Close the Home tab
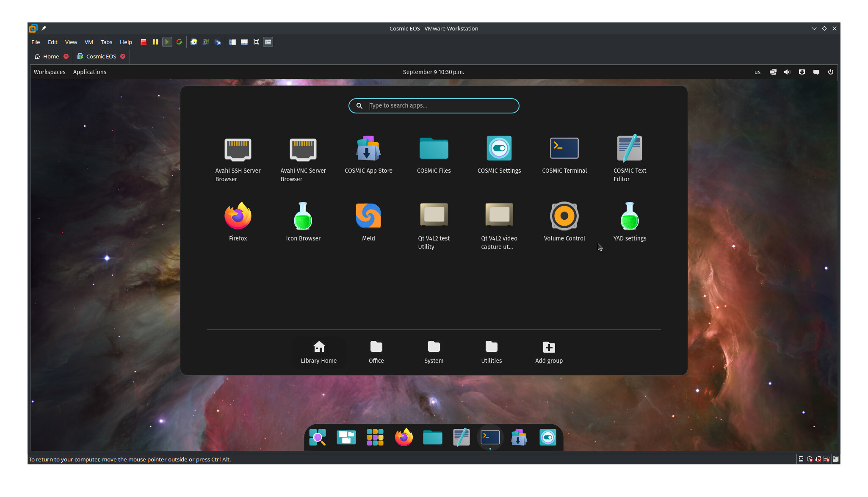Viewport: 868px width, 497px height. click(66, 56)
